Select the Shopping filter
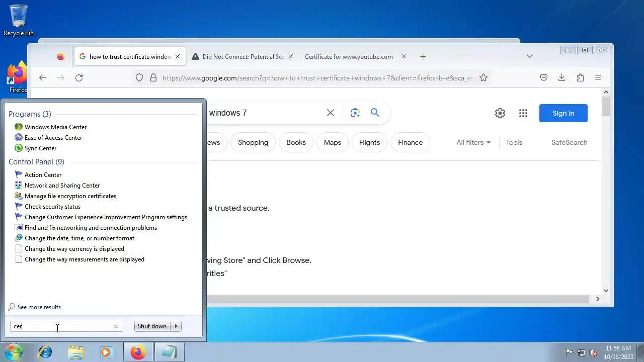Screen dimensions: 644x362 click(x=253, y=142)
